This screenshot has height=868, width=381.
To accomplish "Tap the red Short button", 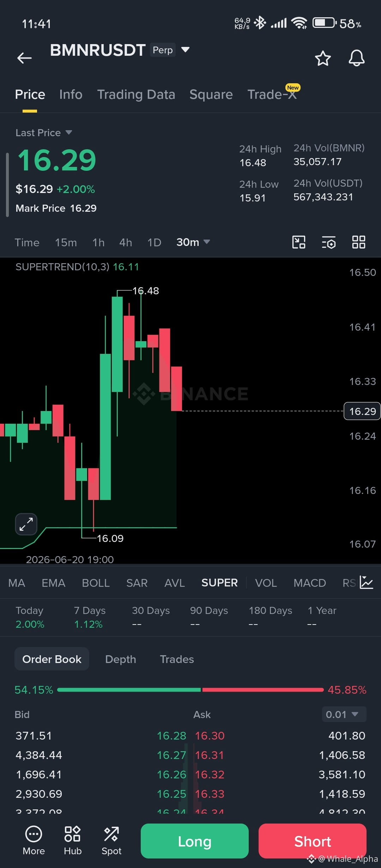I will coord(313,841).
